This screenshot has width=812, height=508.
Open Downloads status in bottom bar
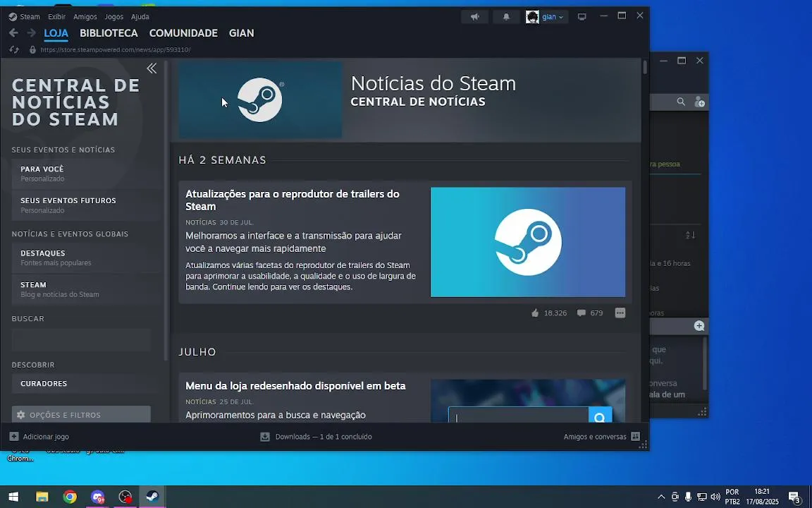[x=316, y=437]
